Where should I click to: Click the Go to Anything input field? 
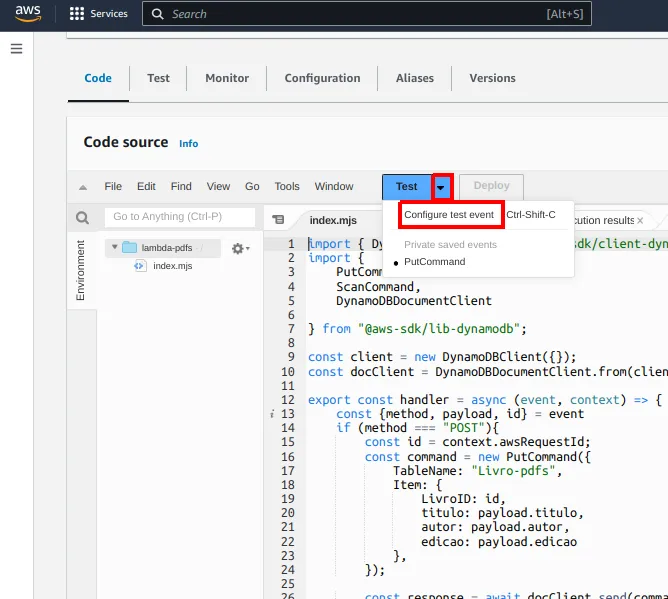(x=180, y=217)
